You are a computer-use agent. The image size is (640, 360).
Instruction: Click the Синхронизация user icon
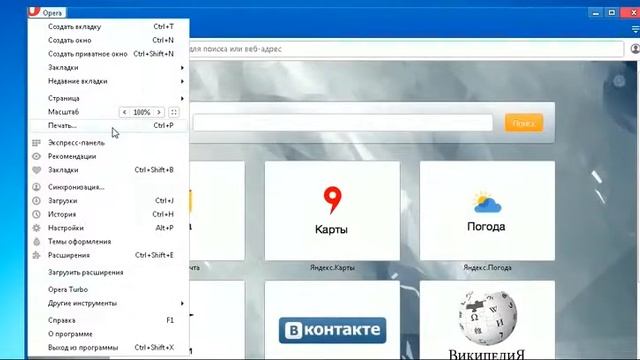36,187
